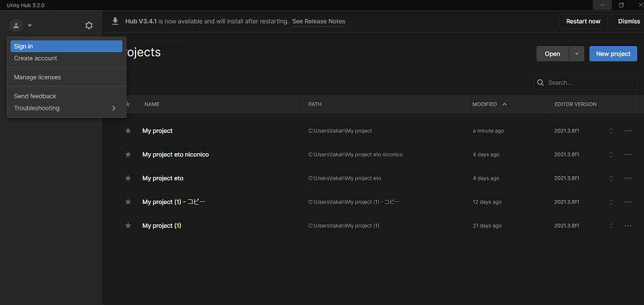Click the account avatar icon
Viewport: 644px width, 305px height.
coord(16,26)
